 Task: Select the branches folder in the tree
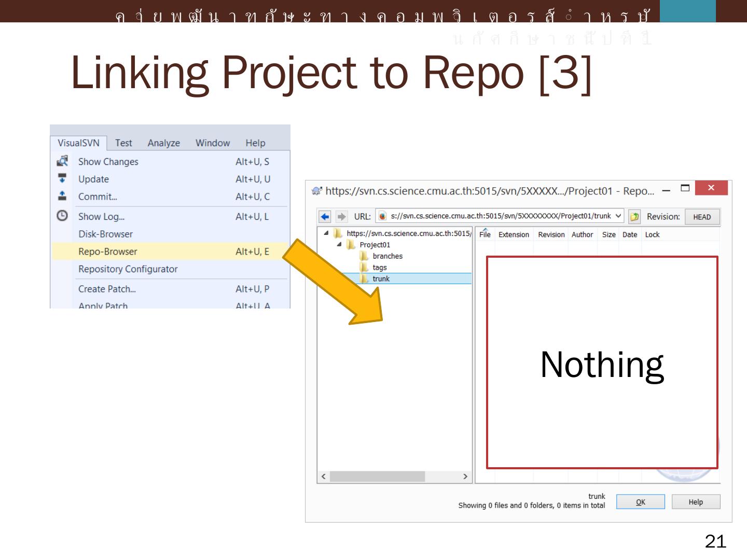click(387, 256)
